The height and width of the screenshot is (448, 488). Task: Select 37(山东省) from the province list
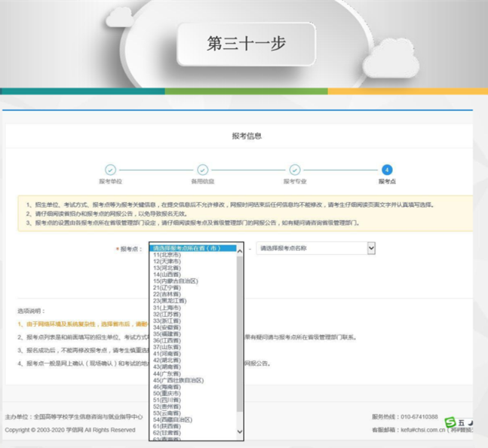(x=167, y=347)
